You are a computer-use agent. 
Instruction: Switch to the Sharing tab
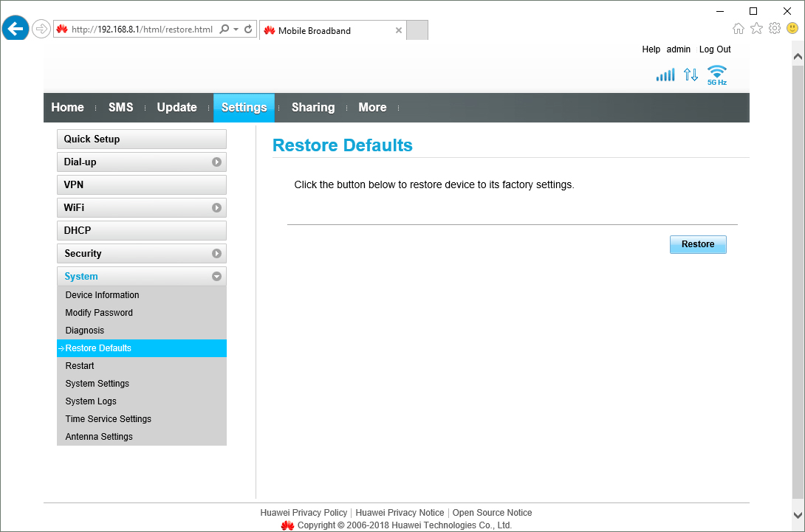pyautogui.click(x=313, y=107)
